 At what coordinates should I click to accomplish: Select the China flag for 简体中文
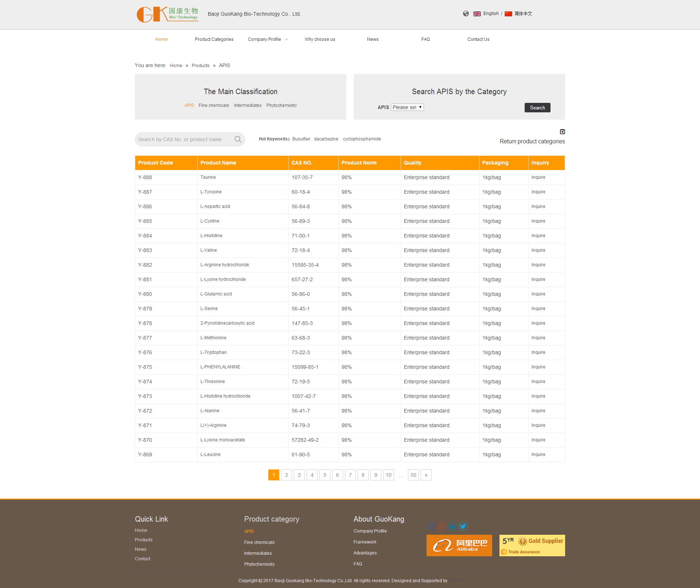tap(508, 13)
